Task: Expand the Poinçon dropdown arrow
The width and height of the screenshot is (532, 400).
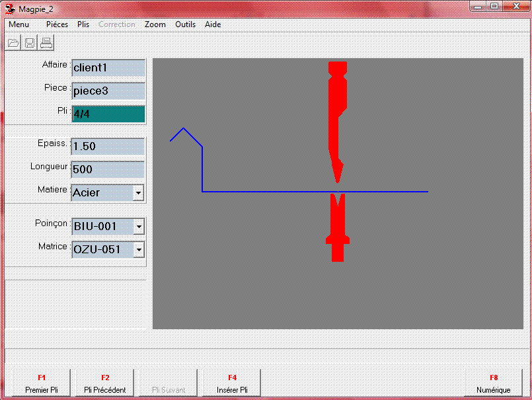Action: tap(139, 227)
